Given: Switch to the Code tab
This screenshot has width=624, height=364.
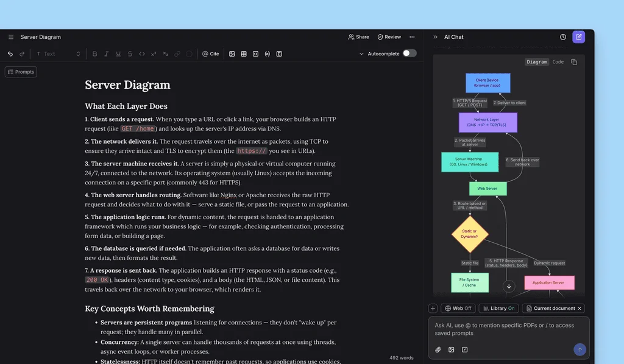Looking at the screenshot, I should [x=558, y=62].
